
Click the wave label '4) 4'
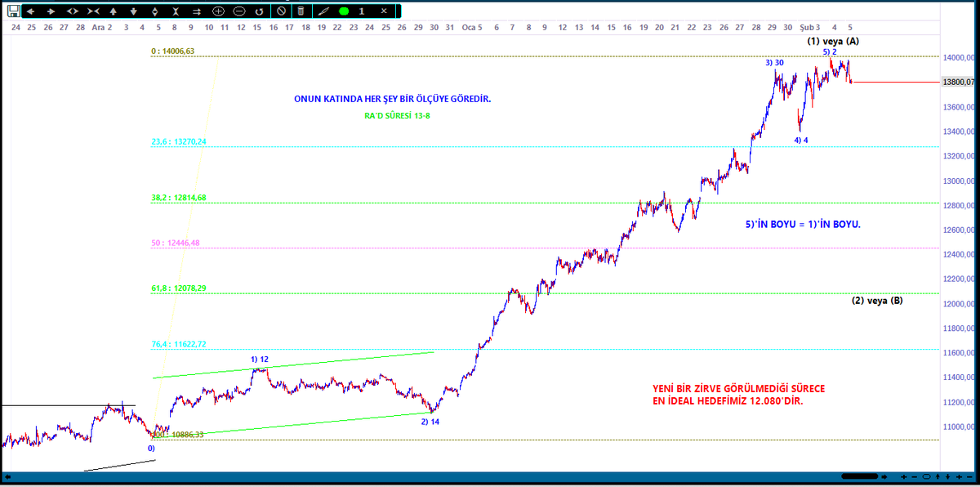(801, 140)
